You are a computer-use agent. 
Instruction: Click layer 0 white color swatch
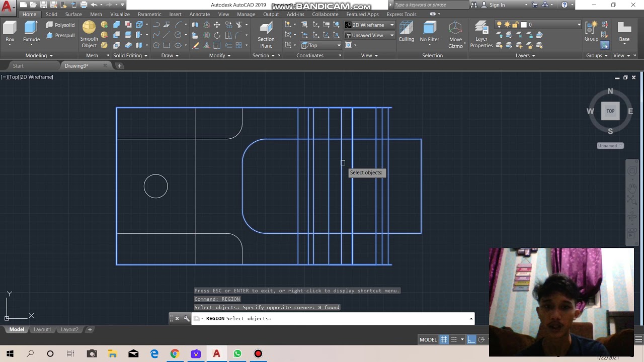tap(524, 25)
